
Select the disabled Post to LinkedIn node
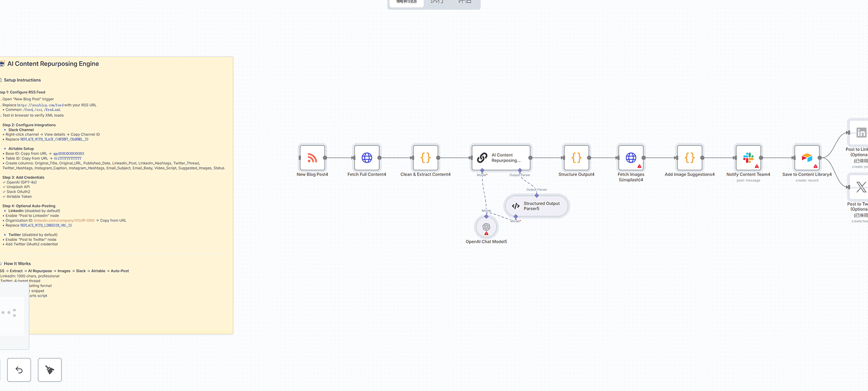tap(860, 133)
